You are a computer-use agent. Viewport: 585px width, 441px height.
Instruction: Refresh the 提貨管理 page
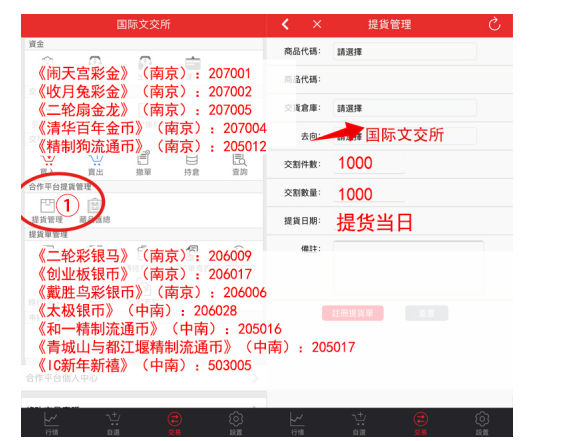point(494,24)
